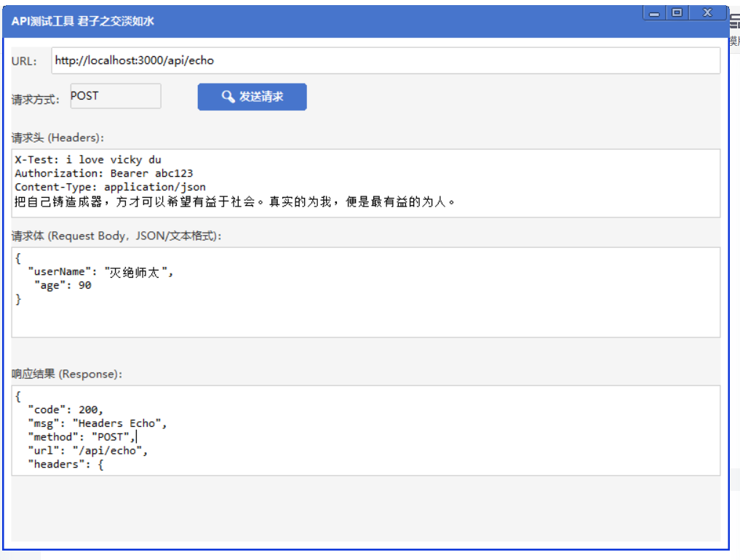Click the 发送请求 send request button
Screen dimensions: 740x560
click(252, 97)
